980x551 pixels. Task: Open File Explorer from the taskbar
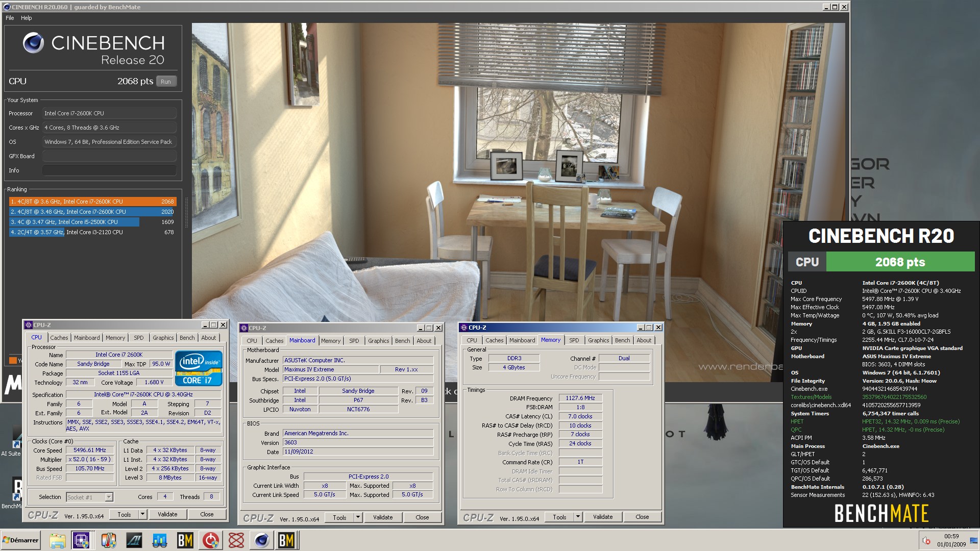(x=57, y=540)
